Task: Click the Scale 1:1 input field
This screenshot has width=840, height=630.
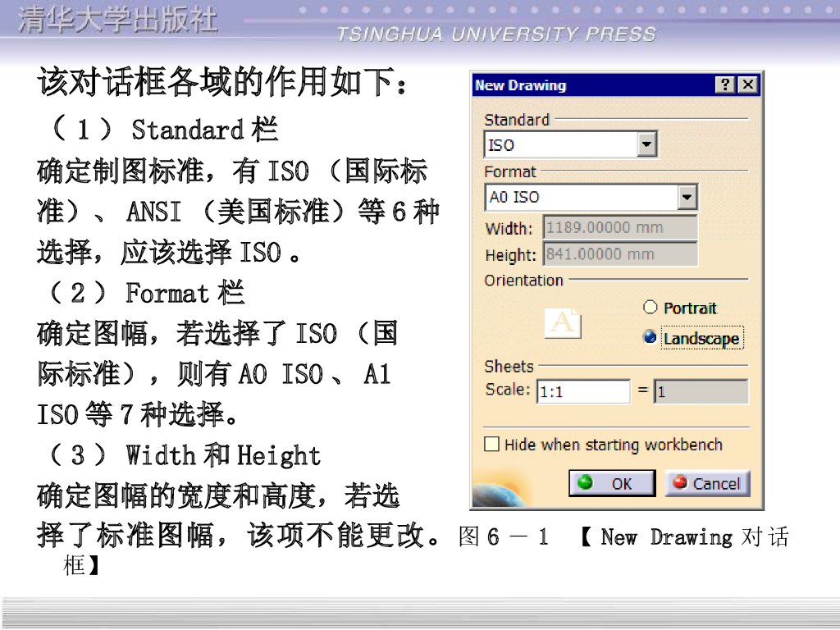Action: pos(583,391)
